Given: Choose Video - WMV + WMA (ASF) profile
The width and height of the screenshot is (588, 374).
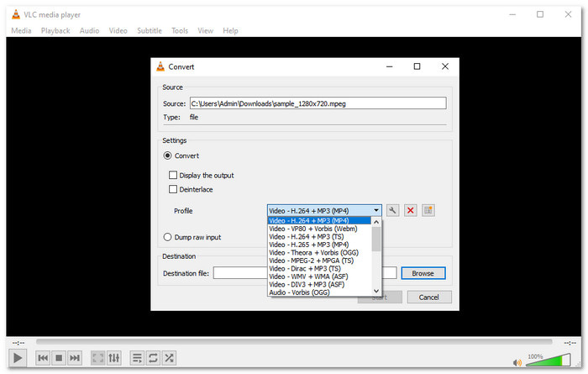Looking at the screenshot, I should coord(319,277).
